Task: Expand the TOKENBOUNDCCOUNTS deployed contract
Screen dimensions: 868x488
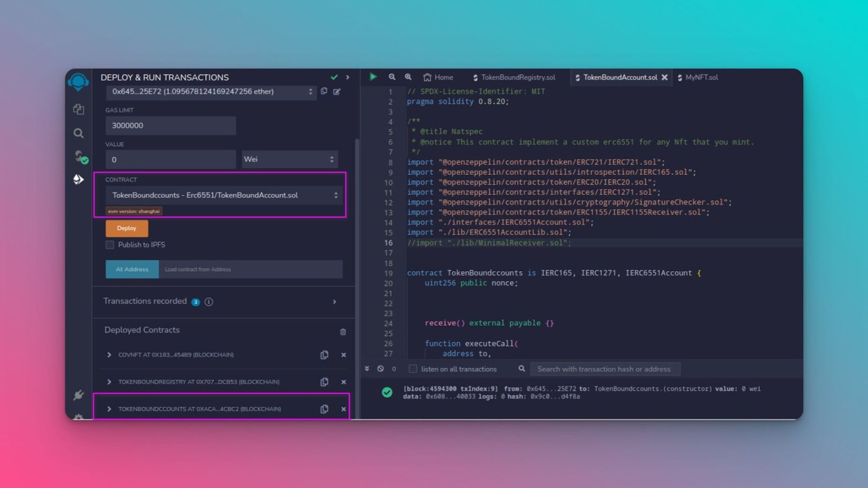Action: [x=109, y=409]
